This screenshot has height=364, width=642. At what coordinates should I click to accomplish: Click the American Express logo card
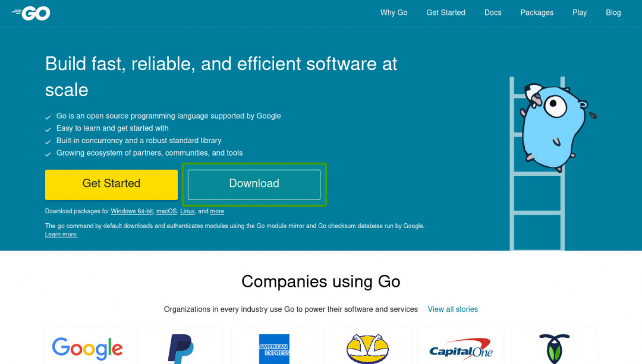pyautogui.click(x=274, y=346)
